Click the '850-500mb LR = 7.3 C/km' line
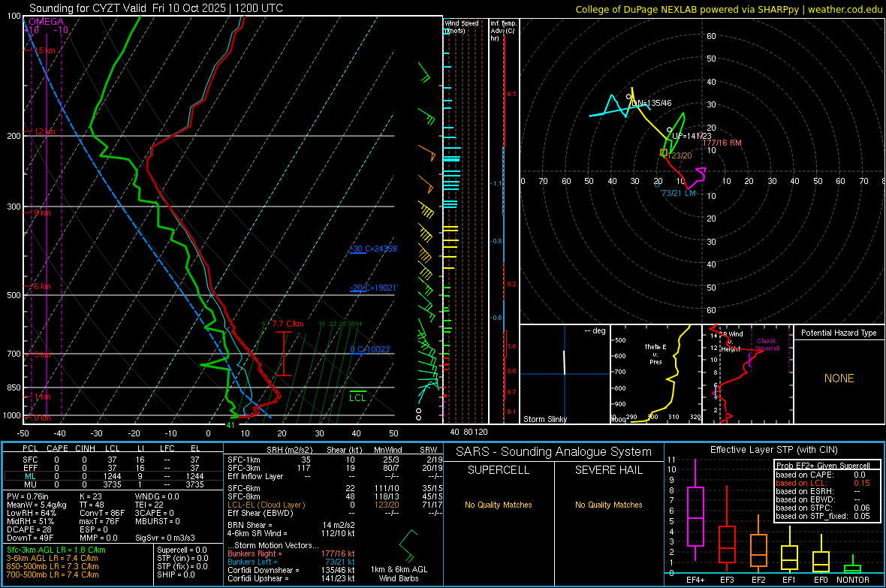Screen dimensions: 886x588 (x=53, y=566)
